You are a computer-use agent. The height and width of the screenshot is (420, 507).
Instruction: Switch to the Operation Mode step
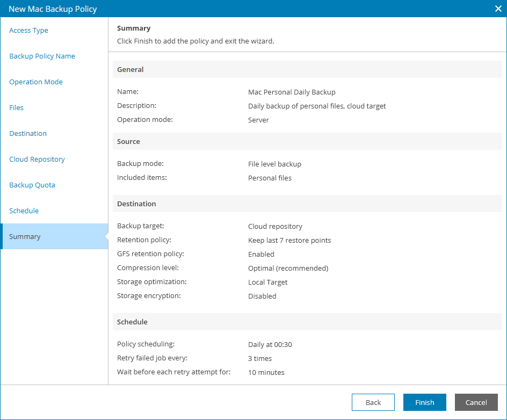[36, 82]
